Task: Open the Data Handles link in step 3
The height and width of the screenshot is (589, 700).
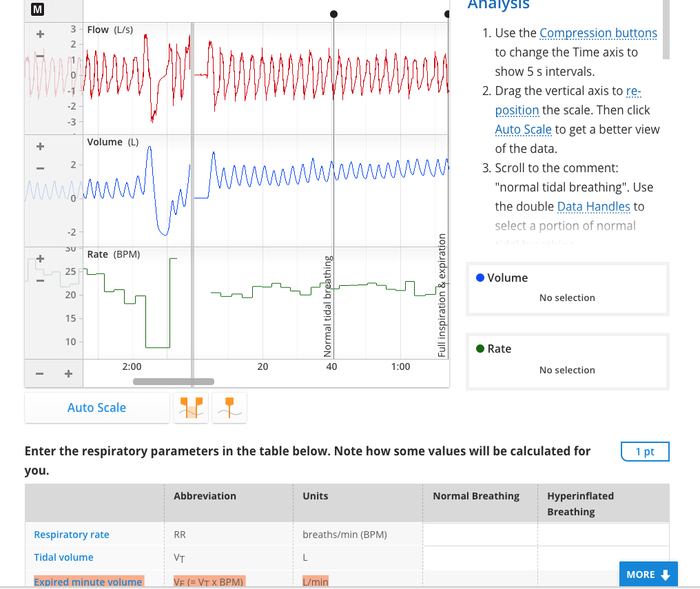Action: [593, 206]
